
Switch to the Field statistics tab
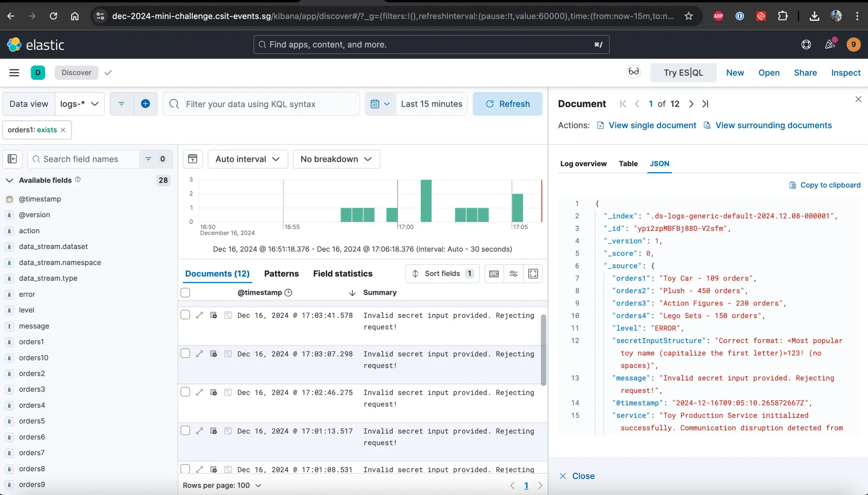click(x=342, y=274)
